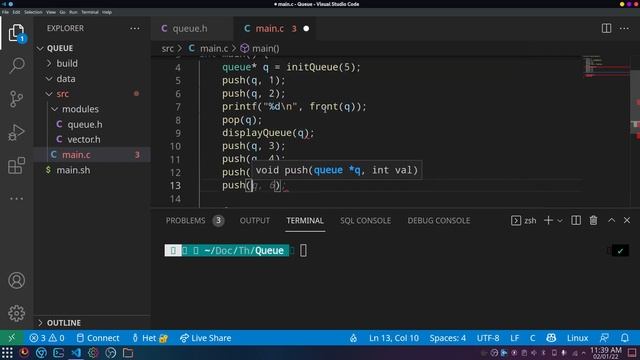Collapse the modules folder

(92, 109)
